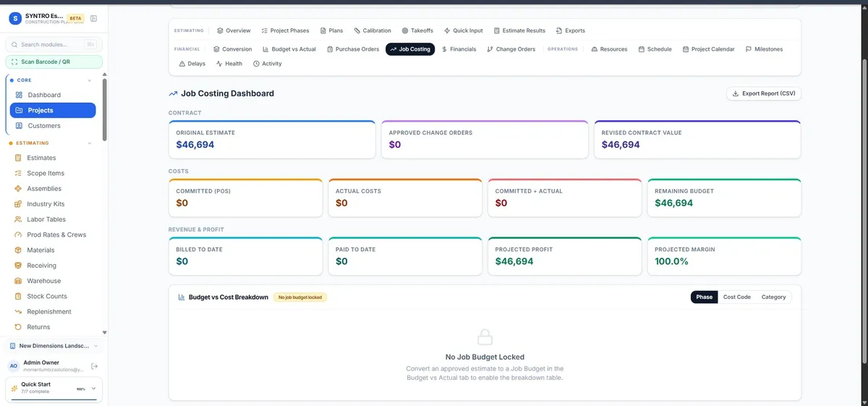868x406 pixels.
Task: Collapse the ESTIMATING section chevron
Action: click(89, 143)
